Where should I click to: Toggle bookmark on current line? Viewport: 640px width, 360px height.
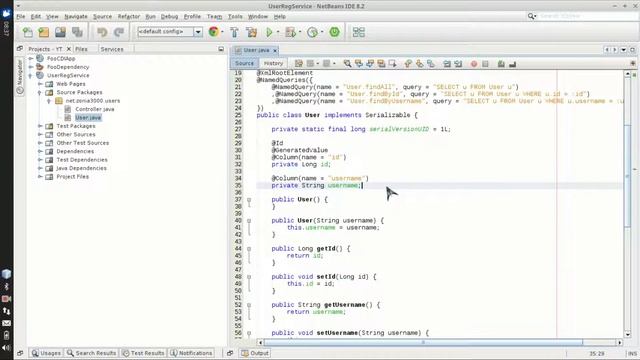(x=431, y=64)
